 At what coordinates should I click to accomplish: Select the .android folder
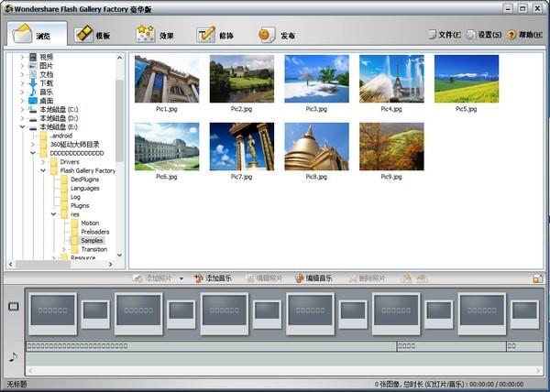point(61,136)
